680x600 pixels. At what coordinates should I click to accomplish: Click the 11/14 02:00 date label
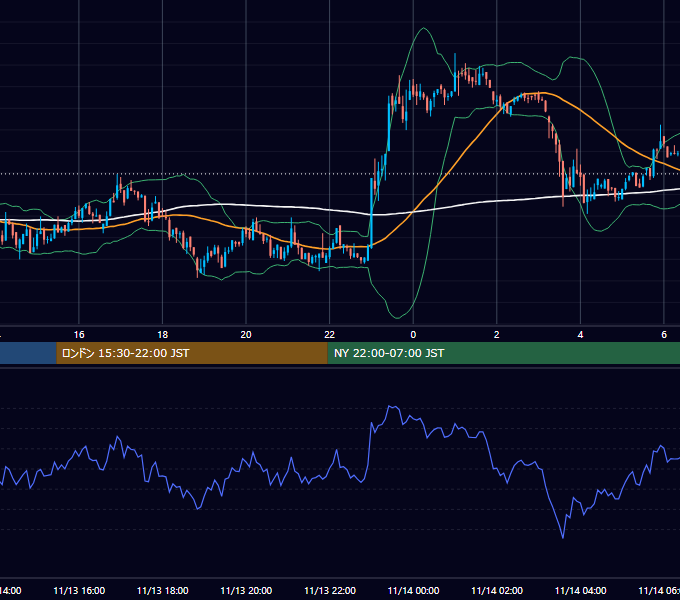(497, 590)
